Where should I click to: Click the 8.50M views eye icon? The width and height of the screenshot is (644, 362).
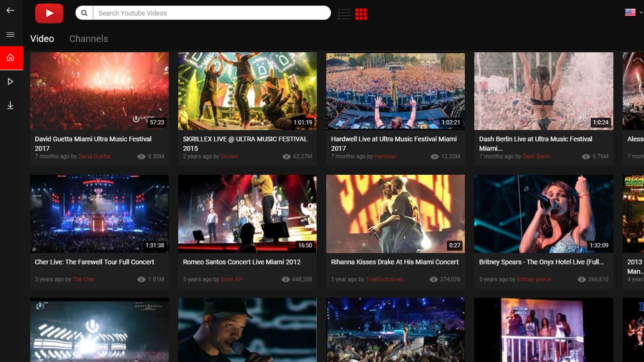pos(141,156)
